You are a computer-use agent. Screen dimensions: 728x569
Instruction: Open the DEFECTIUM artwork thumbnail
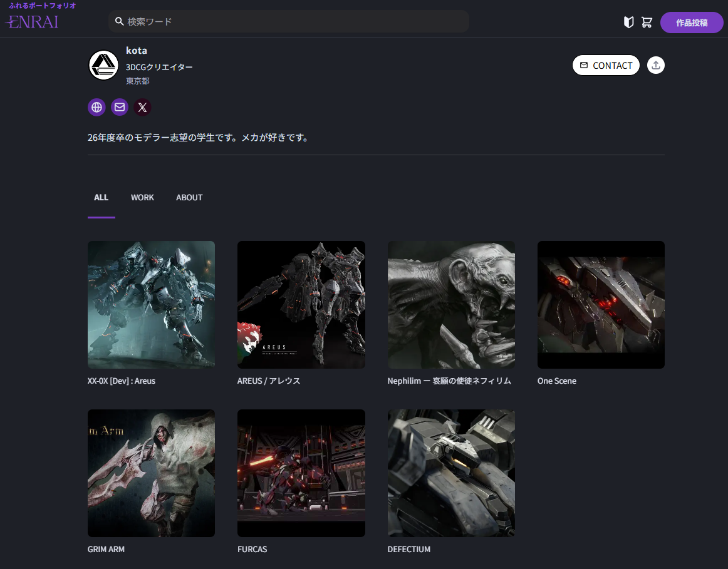point(451,473)
